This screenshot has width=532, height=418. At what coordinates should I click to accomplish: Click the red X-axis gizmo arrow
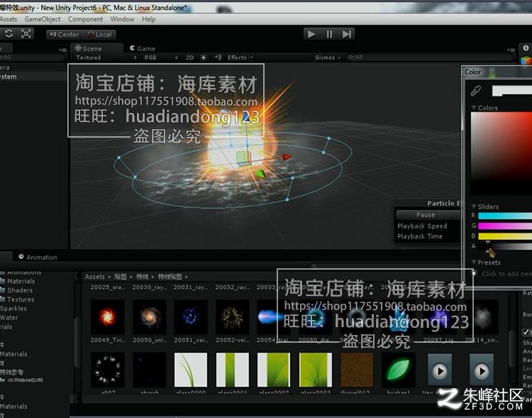[287, 157]
